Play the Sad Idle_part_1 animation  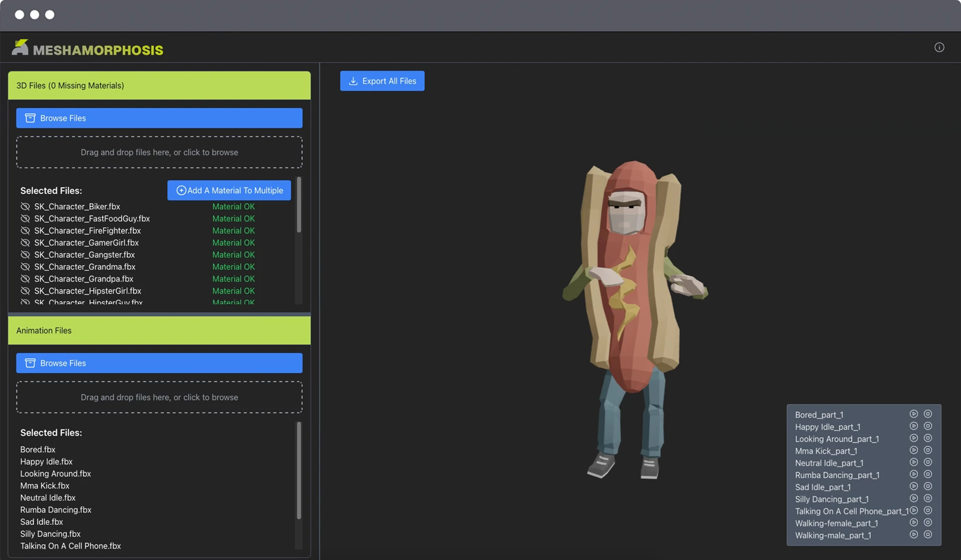[913, 487]
